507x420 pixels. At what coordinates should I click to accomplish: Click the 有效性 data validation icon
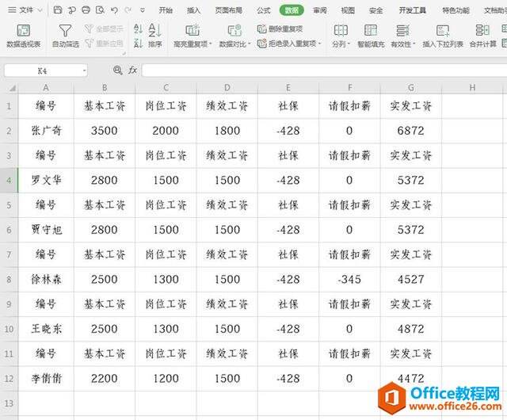pyautogui.click(x=402, y=30)
